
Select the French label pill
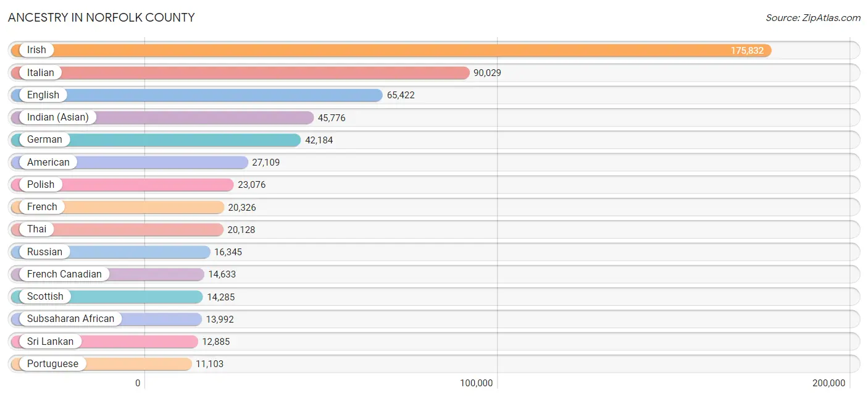[42, 207]
